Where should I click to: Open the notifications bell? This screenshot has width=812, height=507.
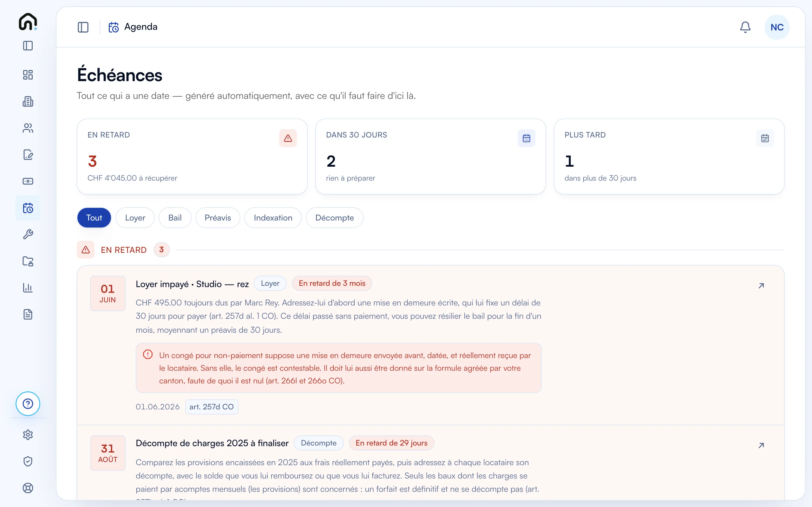[x=745, y=27]
